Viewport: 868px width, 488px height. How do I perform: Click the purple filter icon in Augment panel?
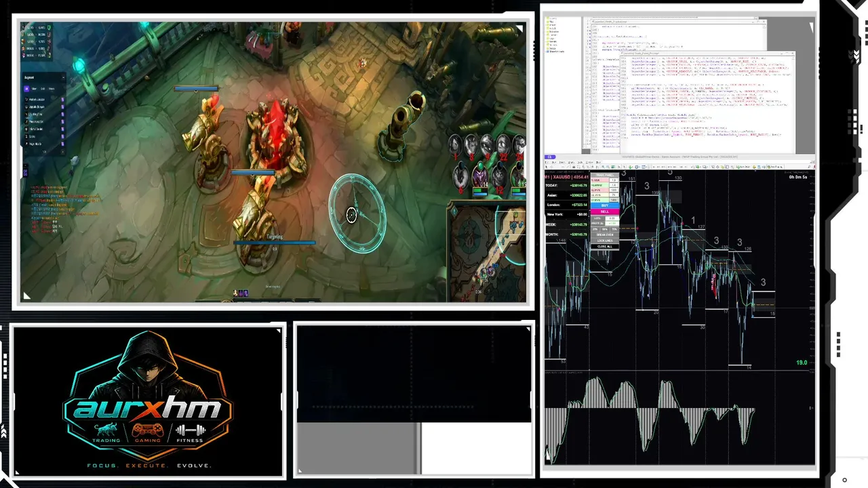point(26,89)
